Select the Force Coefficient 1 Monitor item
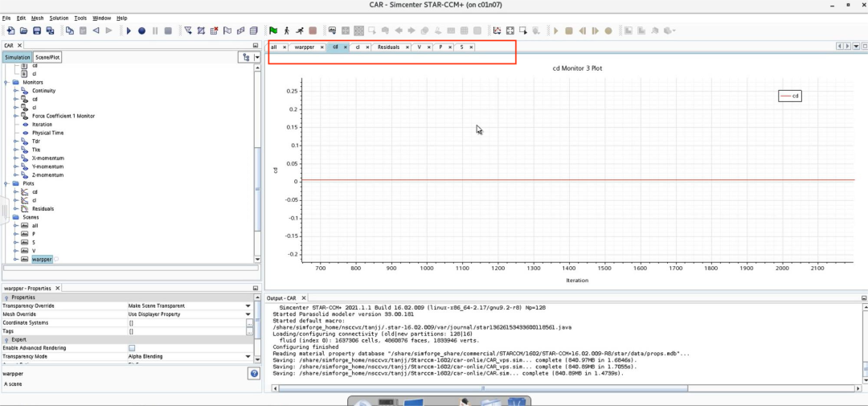Viewport: 868px width, 406px height. [x=63, y=116]
